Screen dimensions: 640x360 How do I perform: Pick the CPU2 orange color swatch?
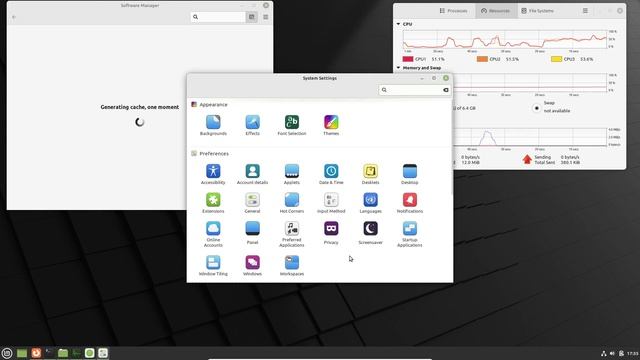482,59
